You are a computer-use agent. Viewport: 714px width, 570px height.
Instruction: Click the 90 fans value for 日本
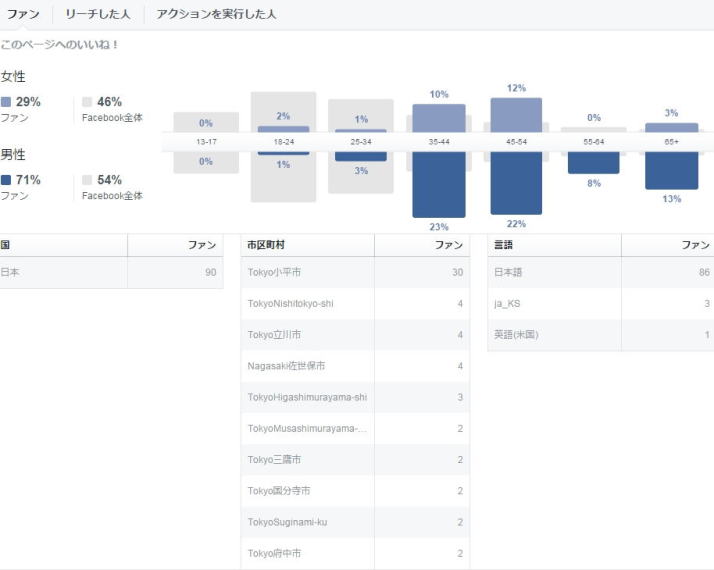tap(210, 272)
